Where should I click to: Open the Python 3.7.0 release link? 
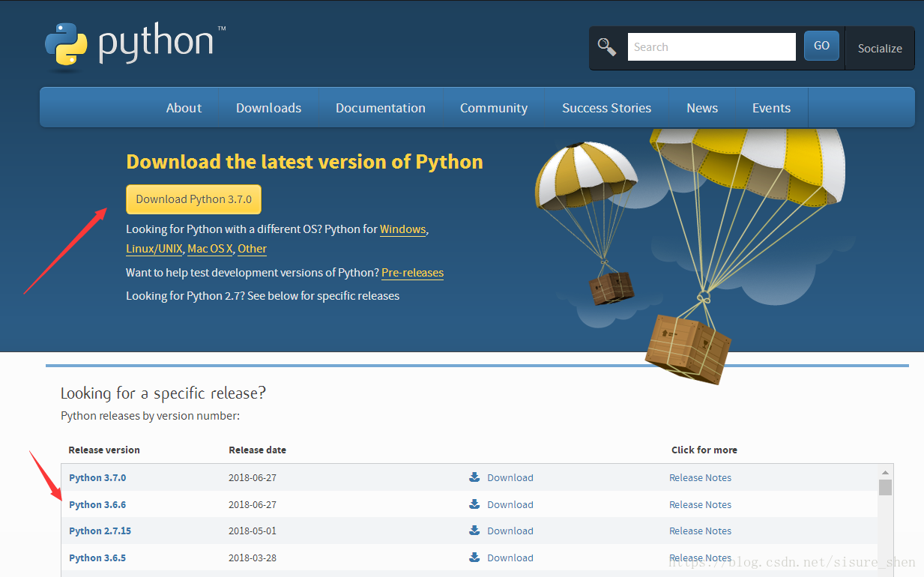[97, 477]
